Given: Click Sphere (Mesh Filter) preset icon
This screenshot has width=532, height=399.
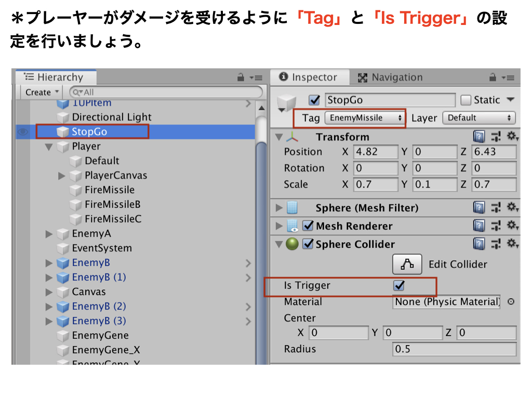Looking at the screenshot, I should pos(496,207).
